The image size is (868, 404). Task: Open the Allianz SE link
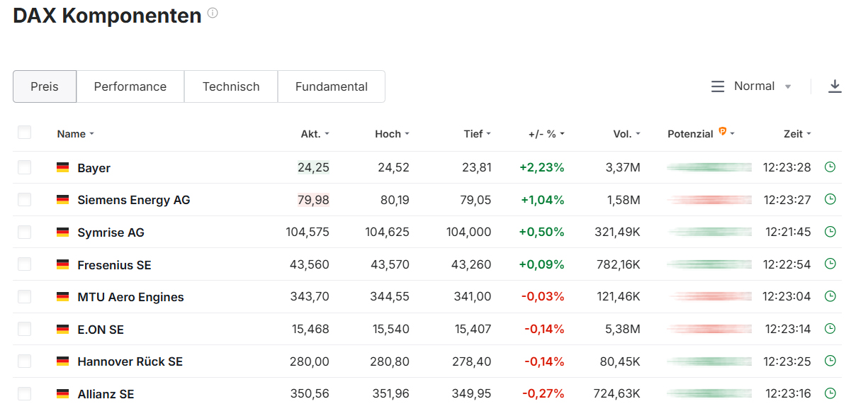(x=106, y=394)
